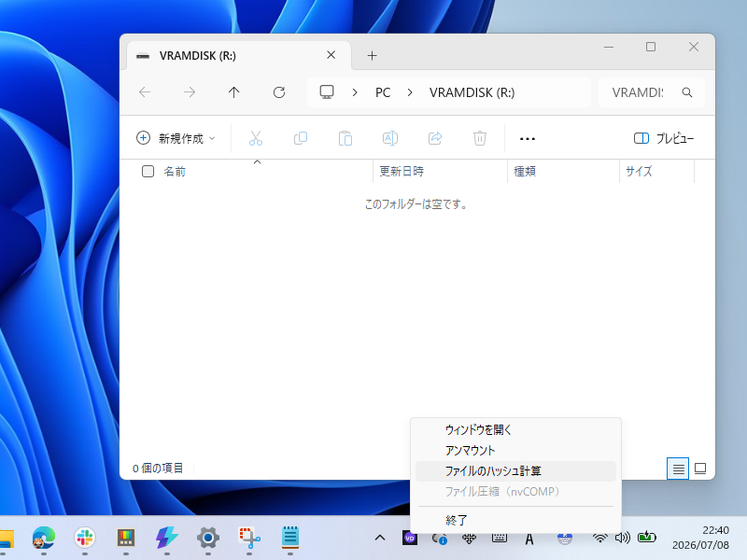Click the PC monitor icon in address bar

[327, 91]
